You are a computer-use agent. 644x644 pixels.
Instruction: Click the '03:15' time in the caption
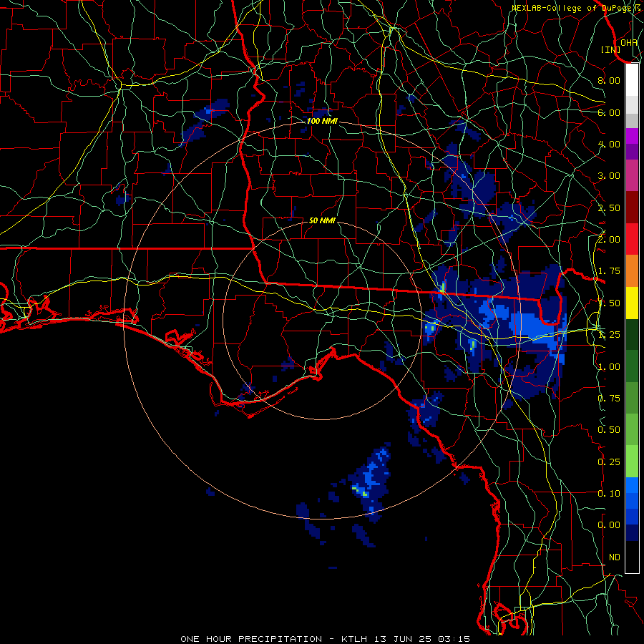pos(454,639)
